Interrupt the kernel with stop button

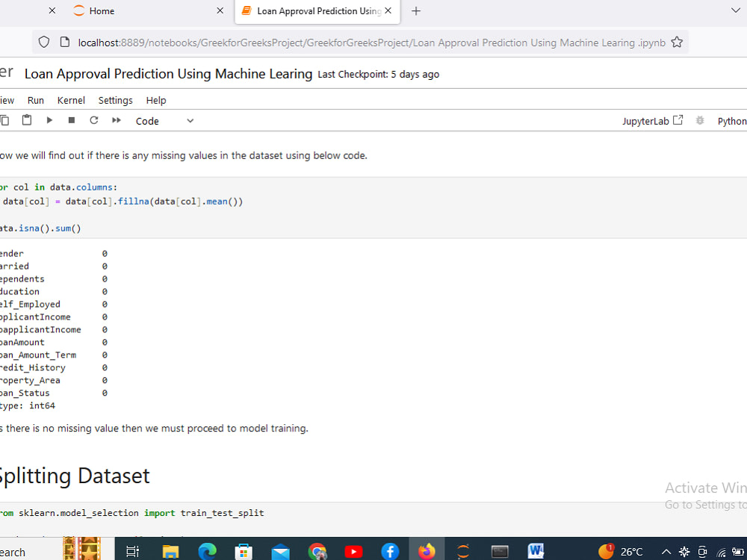[72, 120]
